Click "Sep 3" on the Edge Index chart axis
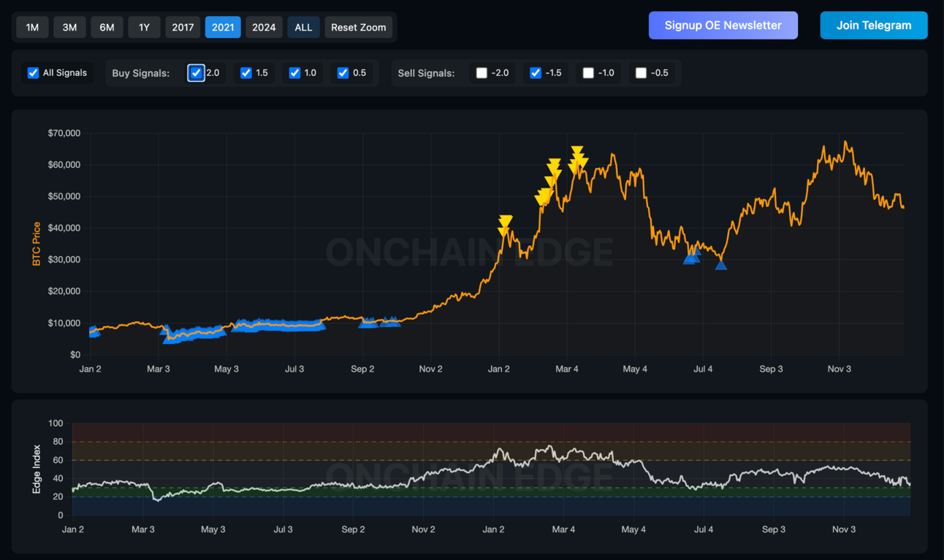This screenshot has height=560, width=944. (x=774, y=529)
